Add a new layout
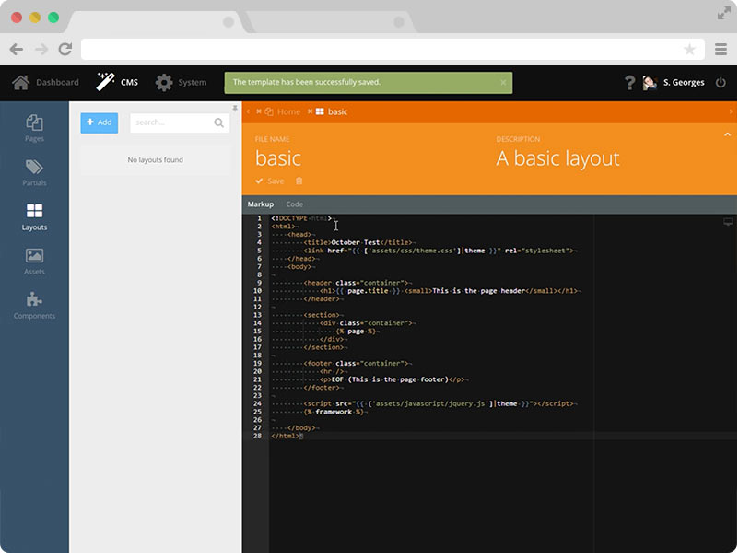This screenshot has height=560, width=739. coord(99,122)
